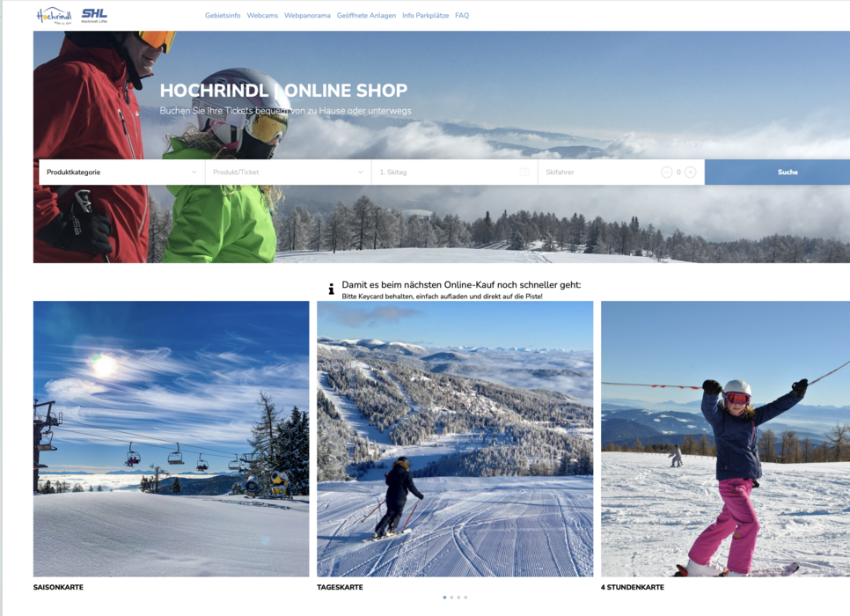This screenshot has width=850, height=616.
Task: Click the SHL Hochrindl Lifte logo
Action: coord(94,15)
